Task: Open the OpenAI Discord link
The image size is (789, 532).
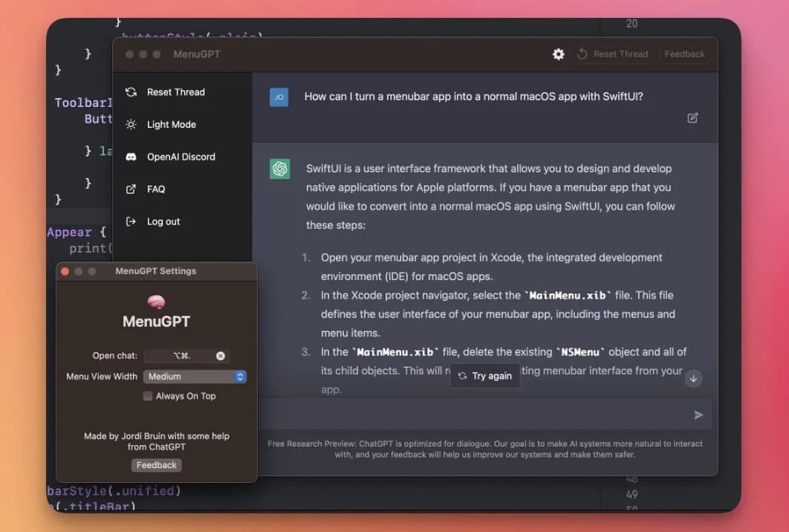Action: point(182,157)
